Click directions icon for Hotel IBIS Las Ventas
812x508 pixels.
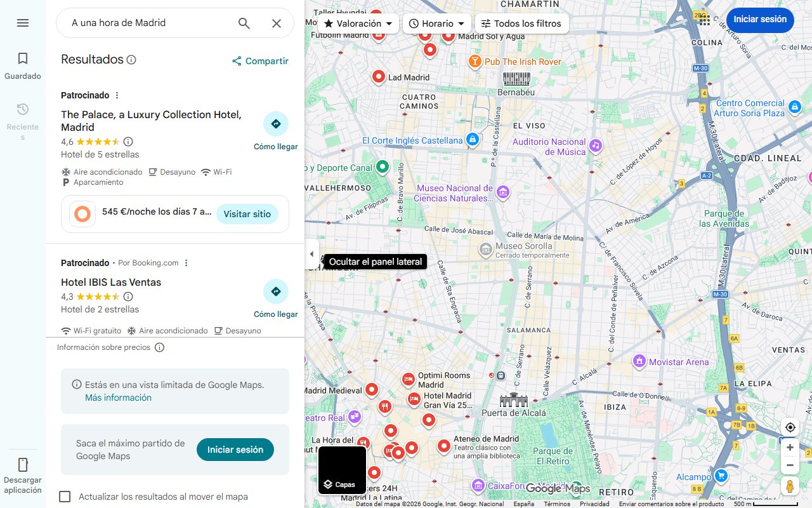click(x=275, y=292)
